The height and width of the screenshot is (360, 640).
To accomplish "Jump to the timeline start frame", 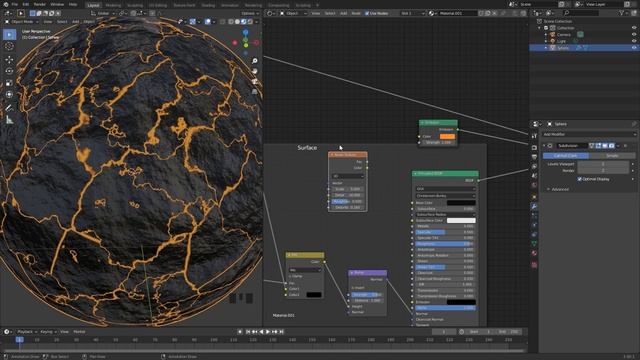I will click(248, 332).
